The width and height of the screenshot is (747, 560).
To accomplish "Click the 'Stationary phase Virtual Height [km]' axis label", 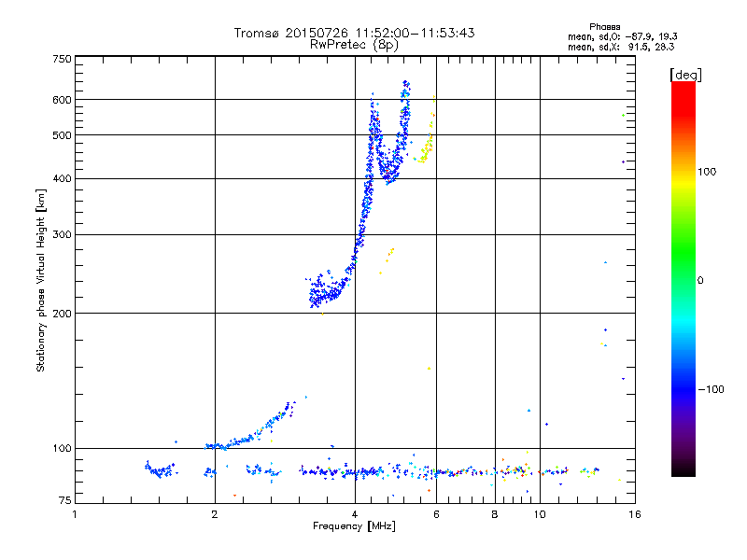I will (x=41, y=280).
